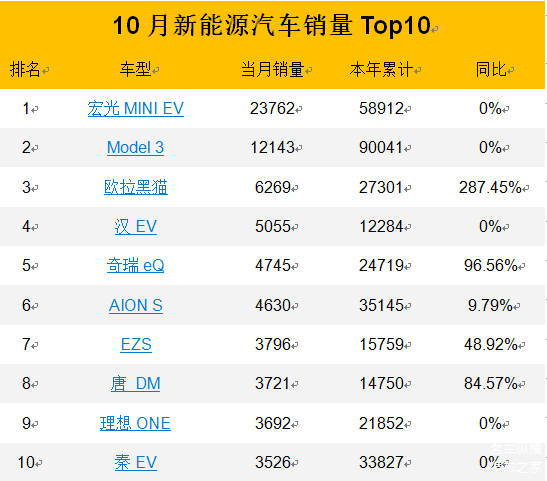547x481 pixels.
Task: Click the 排名 column header
Action: tap(25, 69)
